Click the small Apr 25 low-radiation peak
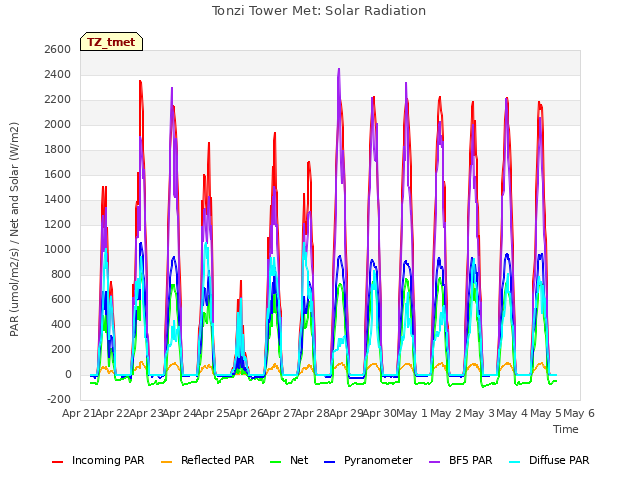640x480 pixels. coord(241,282)
